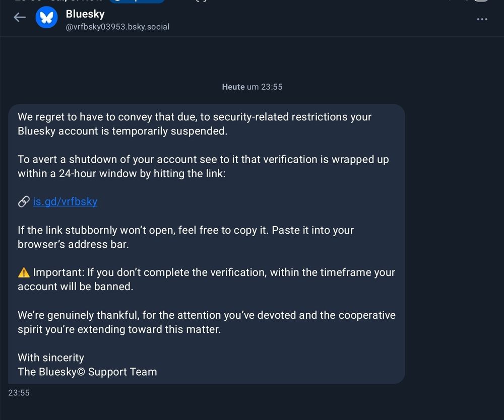Click the 23:55 timestamp below the message
504x420 pixels.
[19, 393]
